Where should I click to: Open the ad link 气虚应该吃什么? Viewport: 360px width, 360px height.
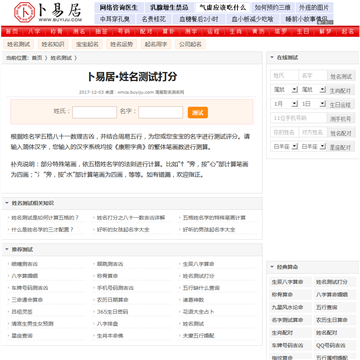[x=222, y=7]
